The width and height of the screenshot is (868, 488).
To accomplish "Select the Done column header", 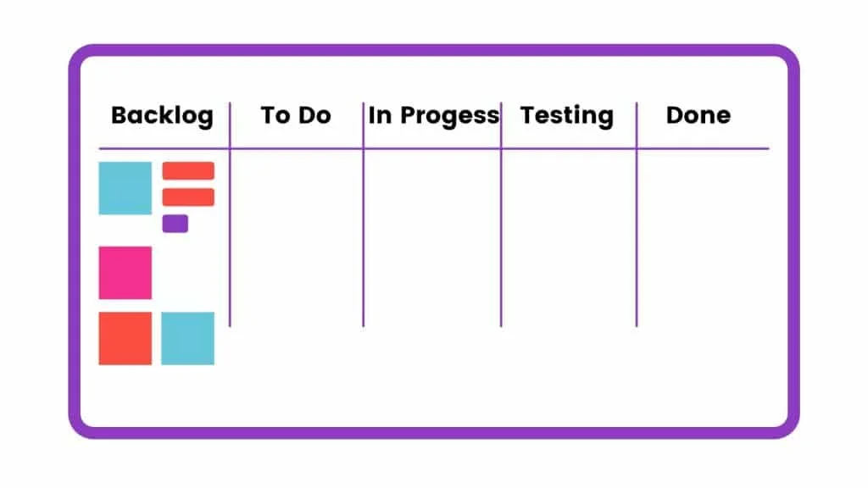I will click(698, 115).
